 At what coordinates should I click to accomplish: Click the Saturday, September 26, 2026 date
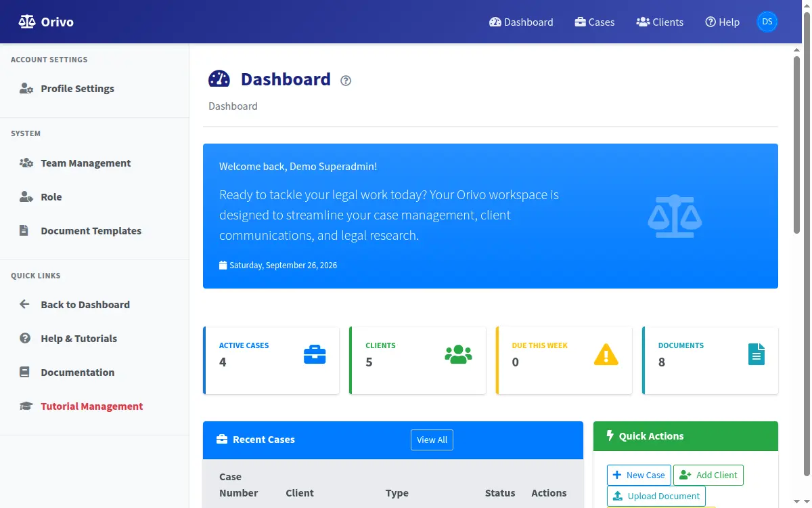point(284,266)
